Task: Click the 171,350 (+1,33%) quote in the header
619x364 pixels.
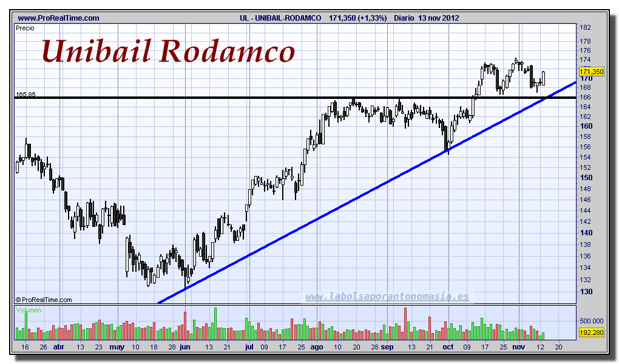Action: [357, 18]
